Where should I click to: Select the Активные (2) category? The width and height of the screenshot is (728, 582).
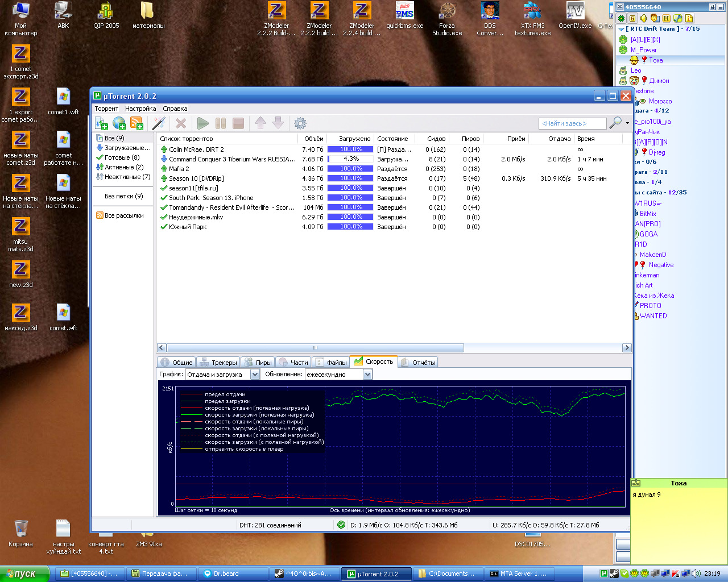tap(123, 167)
